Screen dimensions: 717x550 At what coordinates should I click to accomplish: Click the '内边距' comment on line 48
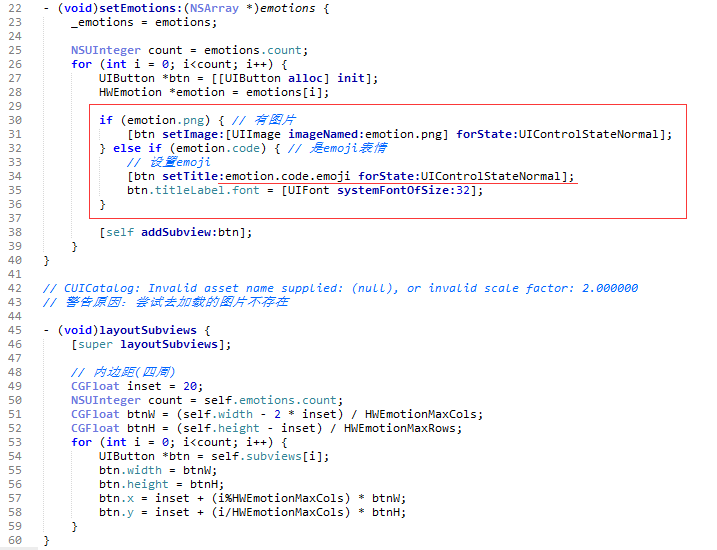tap(123, 372)
